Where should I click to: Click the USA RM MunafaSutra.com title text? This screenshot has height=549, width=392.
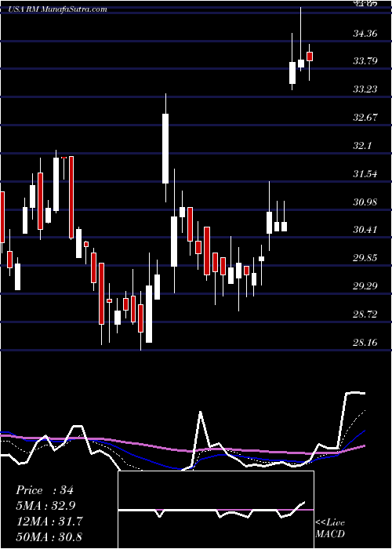coord(58,9)
